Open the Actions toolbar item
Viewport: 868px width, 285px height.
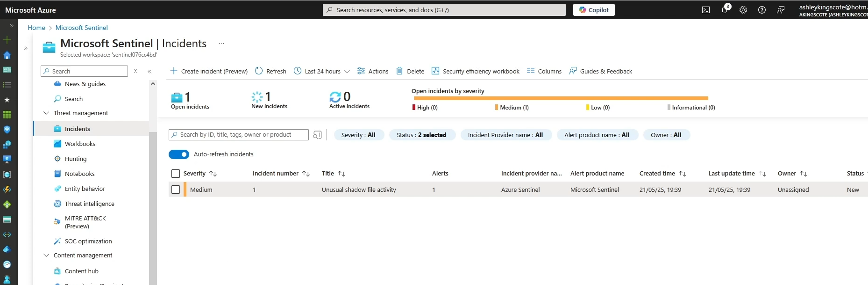(x=373, y=71)
